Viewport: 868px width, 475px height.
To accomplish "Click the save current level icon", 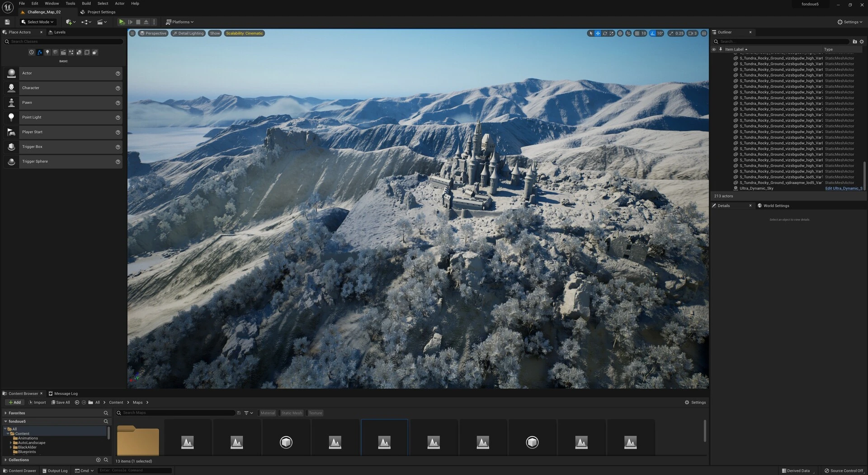I will coord(7,22).
